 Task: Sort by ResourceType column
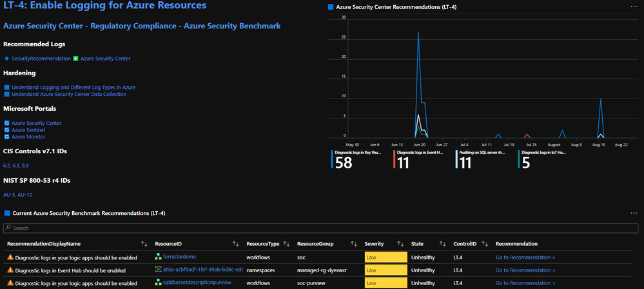286,244
